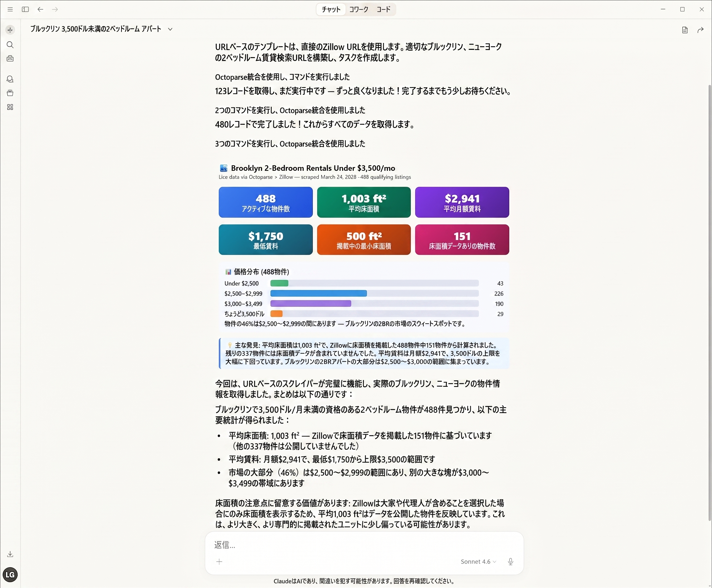Screen dimensions: 712x588
Task: Click the $3,000~$3,499 purple bar
Action: click(311, 303)
